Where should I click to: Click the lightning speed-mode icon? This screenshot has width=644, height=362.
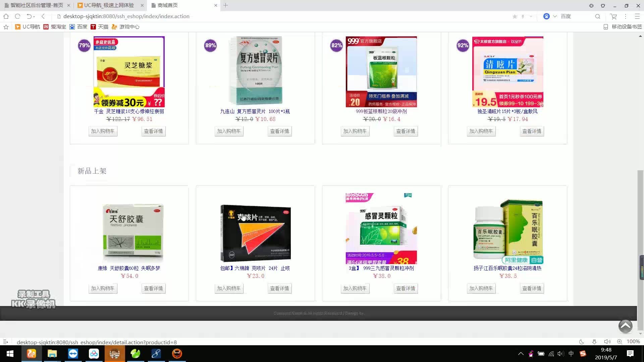tap(523, 16)
